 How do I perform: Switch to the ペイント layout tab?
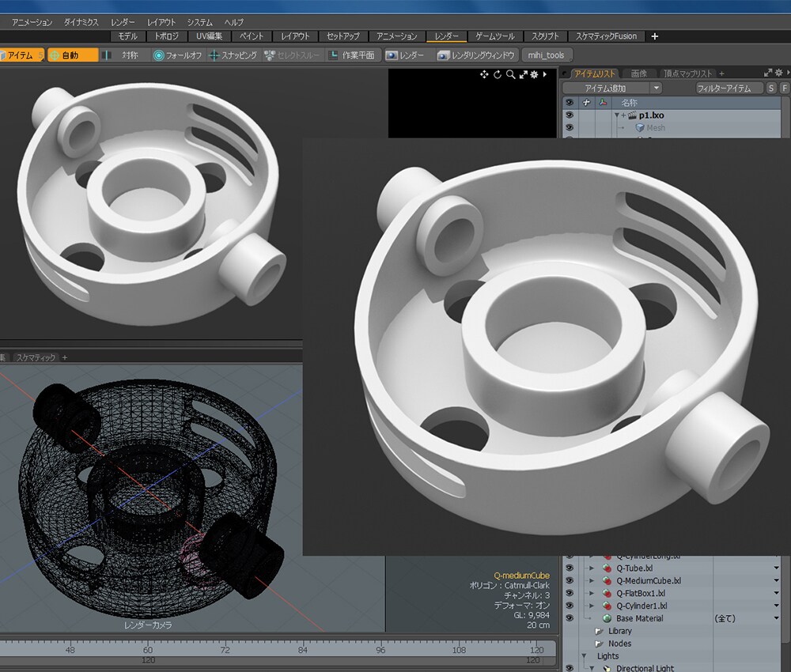[x=252, y=36]
